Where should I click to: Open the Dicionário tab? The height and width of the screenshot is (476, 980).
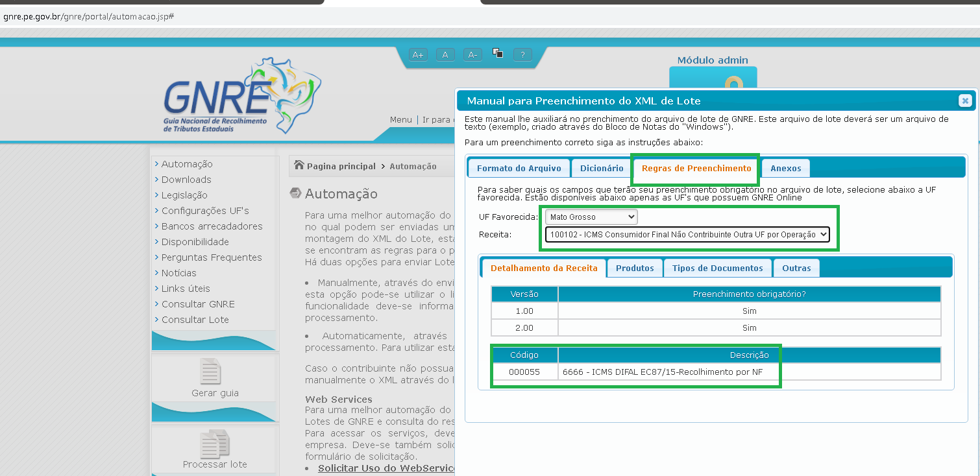pos(602,168)
